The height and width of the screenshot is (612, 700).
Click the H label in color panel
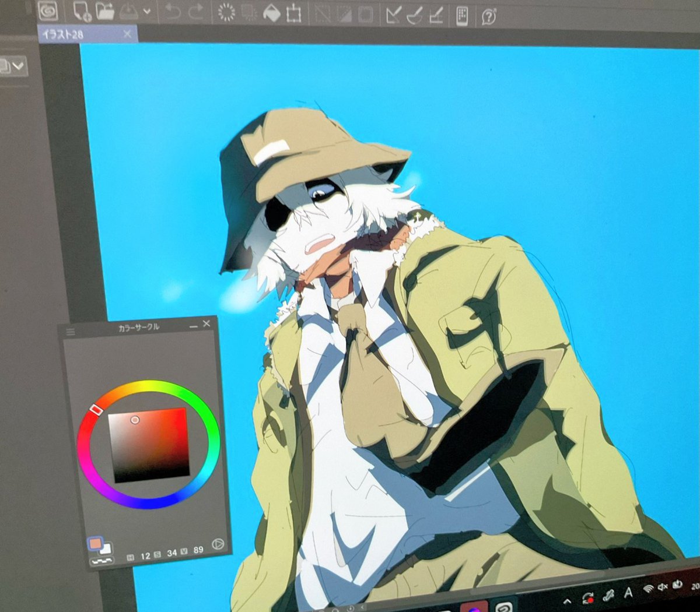pos(131,557)
